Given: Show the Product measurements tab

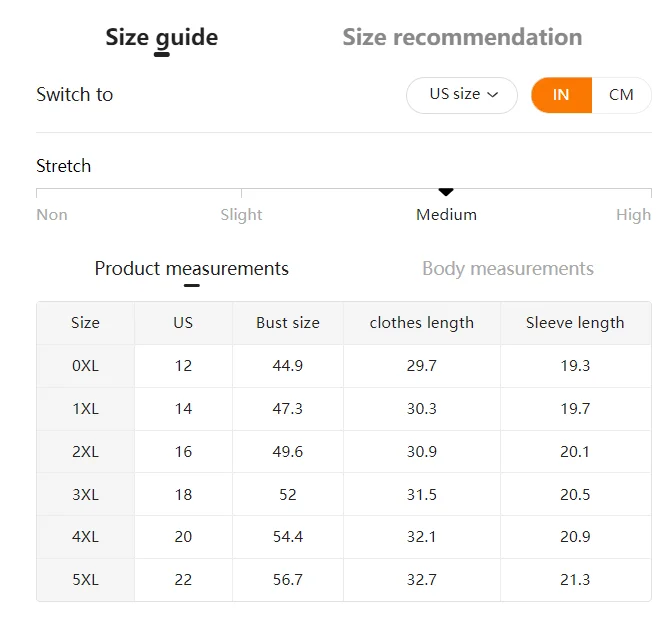Looking at the screenshot, I should [191, 269].
